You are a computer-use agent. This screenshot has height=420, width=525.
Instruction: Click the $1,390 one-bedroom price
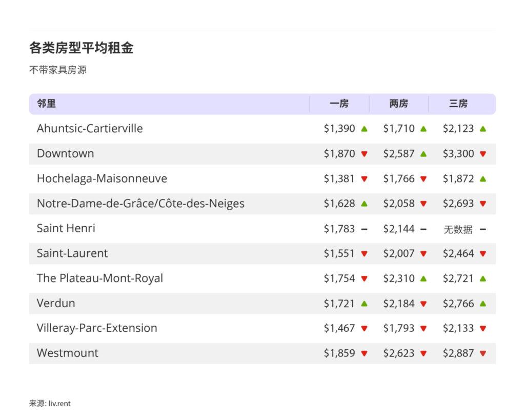coord(339,129)
